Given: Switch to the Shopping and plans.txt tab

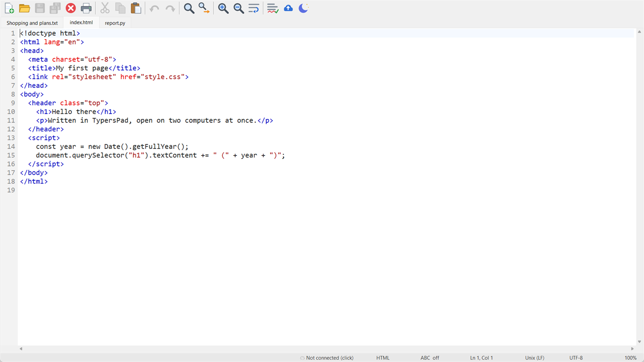Looking at the screenshot, I should point(32,23).
